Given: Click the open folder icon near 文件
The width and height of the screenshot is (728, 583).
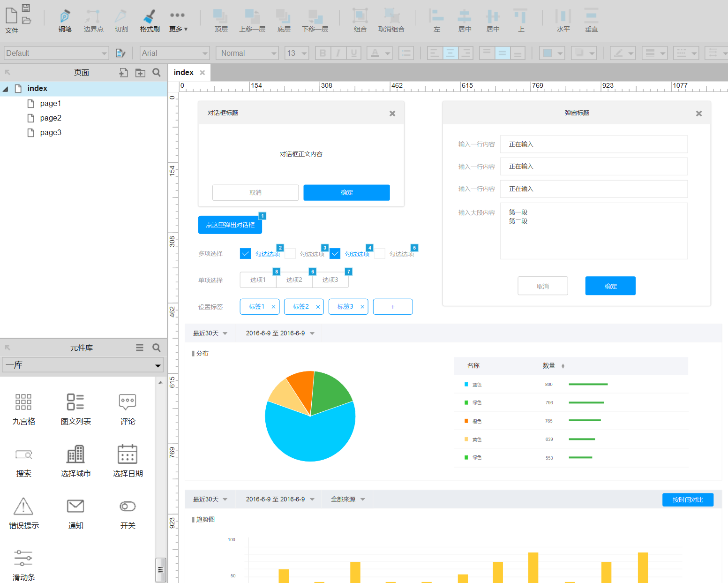Looking at the screenshot, I should point(27,20).
